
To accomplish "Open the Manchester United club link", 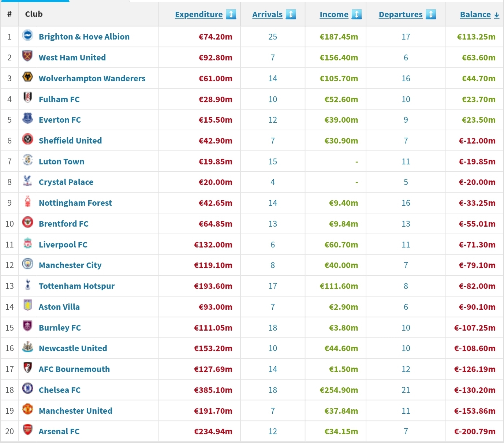I will [75, 411].
